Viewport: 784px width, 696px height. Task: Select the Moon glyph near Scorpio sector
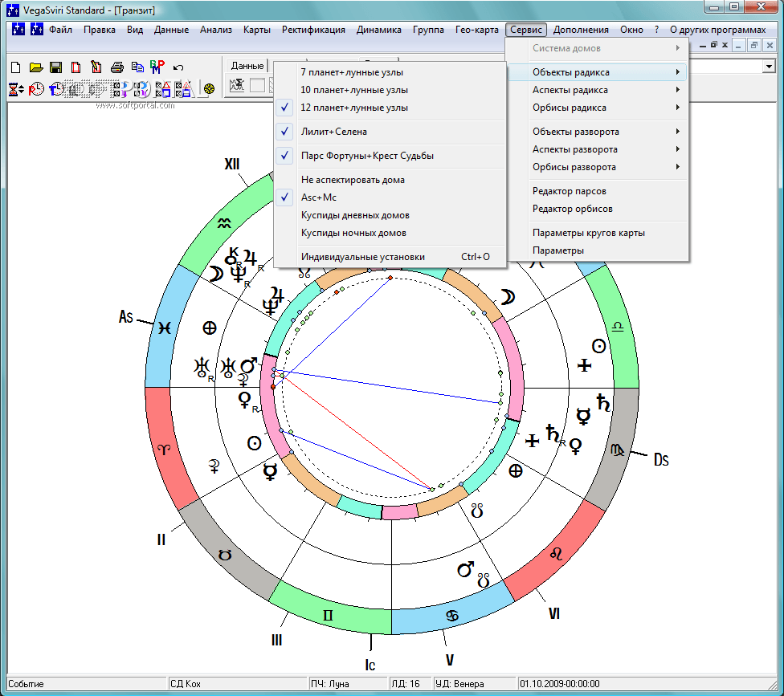coord(507,297)
